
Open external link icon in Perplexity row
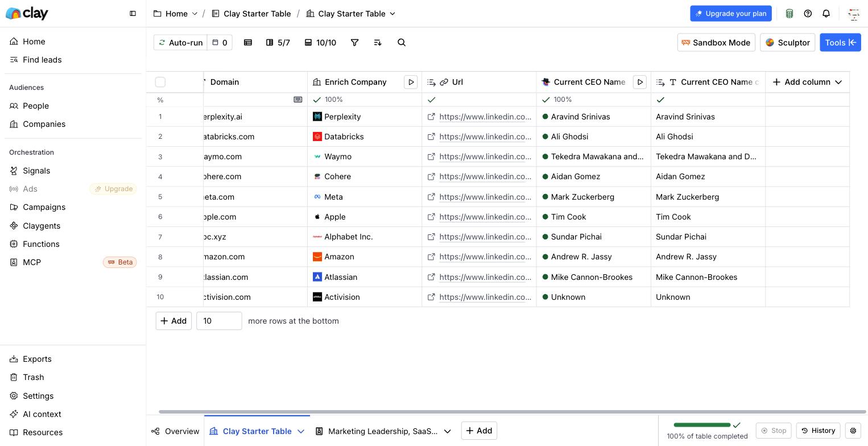point(431,117)
